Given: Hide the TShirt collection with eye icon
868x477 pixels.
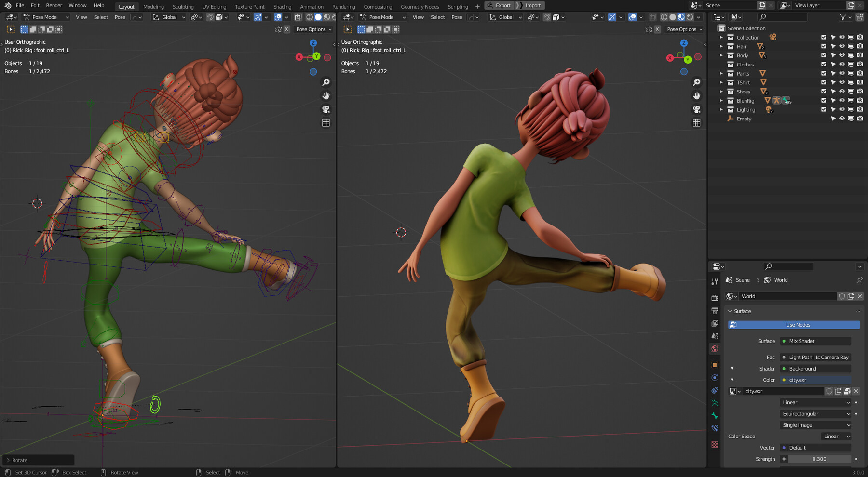Looking at the screenshot, I should 842,82.
